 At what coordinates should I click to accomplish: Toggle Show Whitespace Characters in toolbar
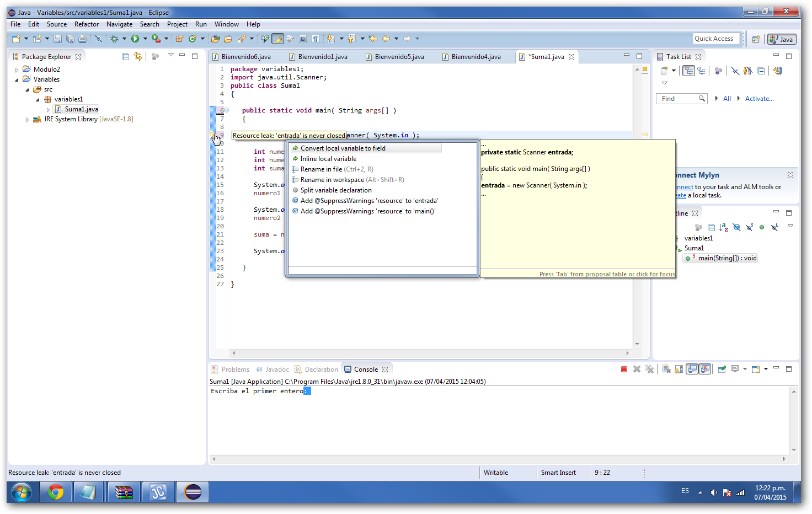point(316,39)
